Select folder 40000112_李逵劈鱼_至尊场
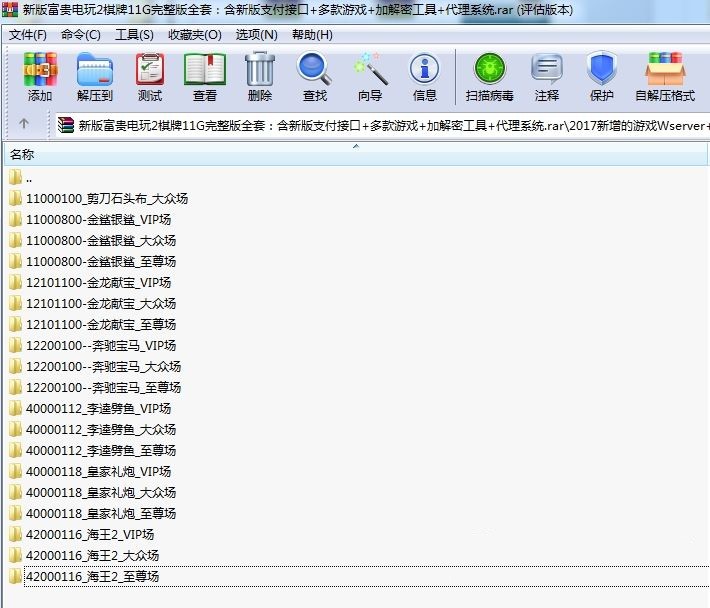Image resolution: width=710 pixels, height=608 pixels. click(x=101, y=450)
